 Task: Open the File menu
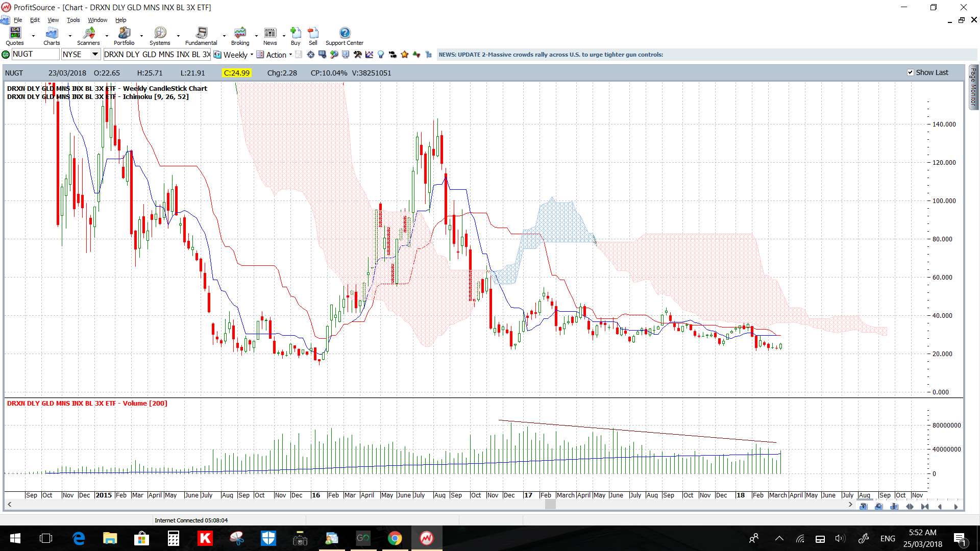[18, 20]
